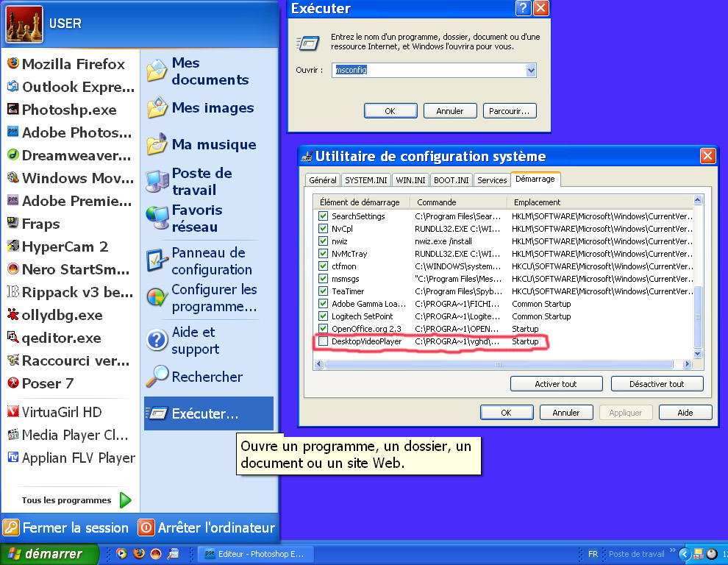The image size is (728, 565).
Task: Click Exécuter... in the Start menu
Action: point(208,413)
